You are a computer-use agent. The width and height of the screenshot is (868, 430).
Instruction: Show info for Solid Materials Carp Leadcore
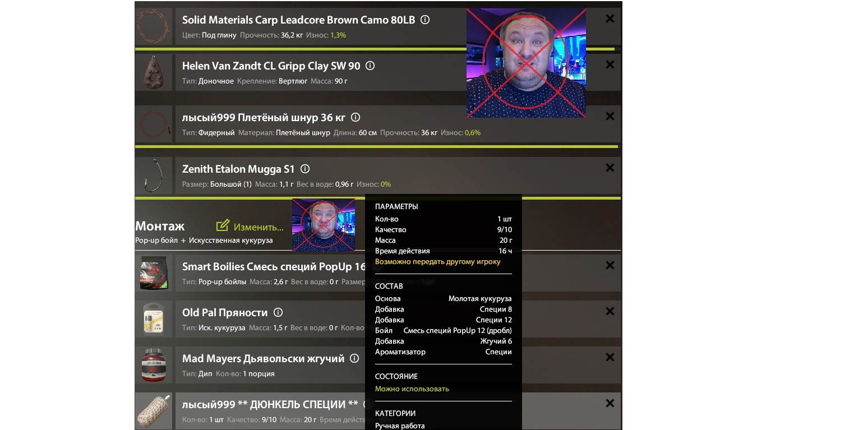pos(425,20)
